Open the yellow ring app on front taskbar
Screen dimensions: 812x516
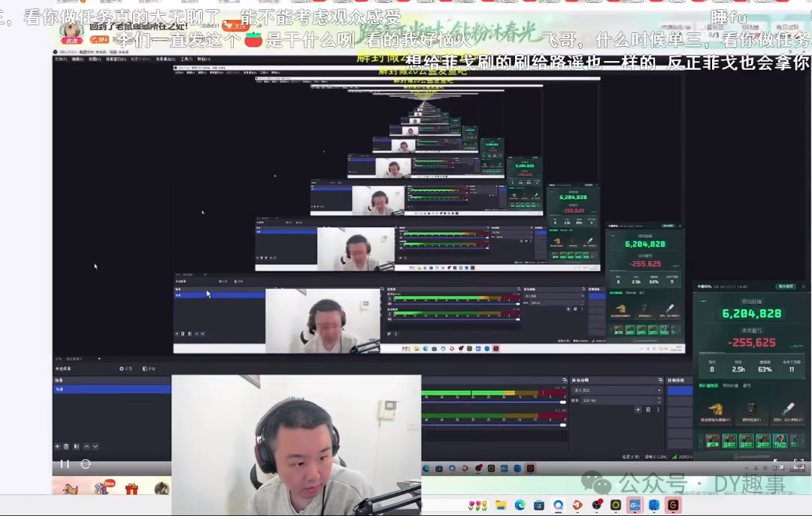[x=616, y=505]
